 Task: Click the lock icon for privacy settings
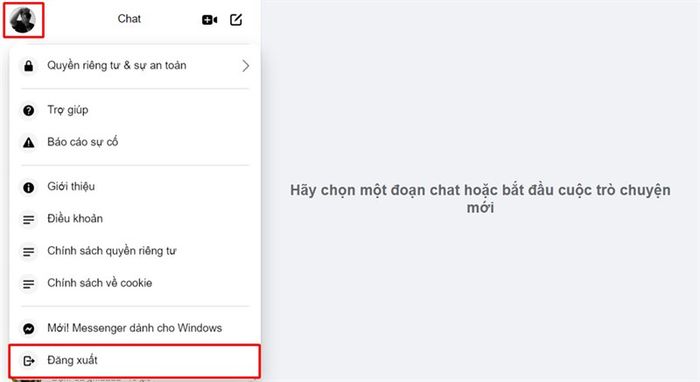(x=29, y=66)
